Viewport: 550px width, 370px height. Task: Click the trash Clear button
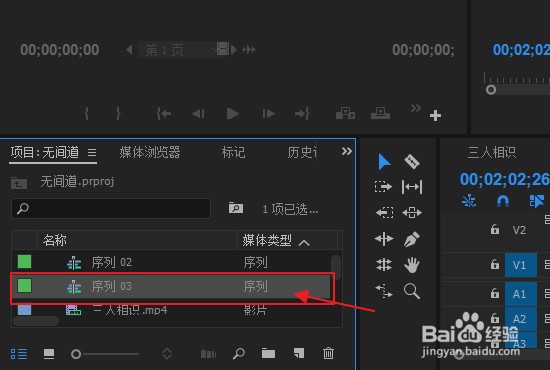coord(328,353)
